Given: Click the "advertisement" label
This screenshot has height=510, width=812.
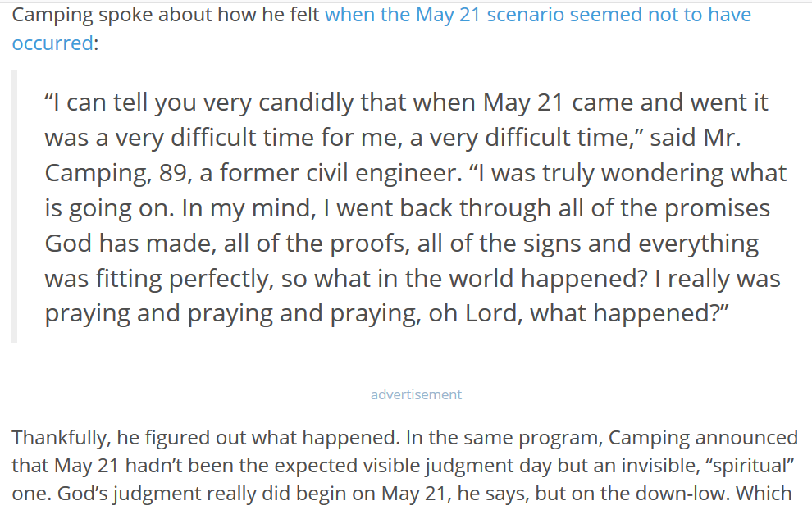Looking at the screenshot, I should point(416,394).
